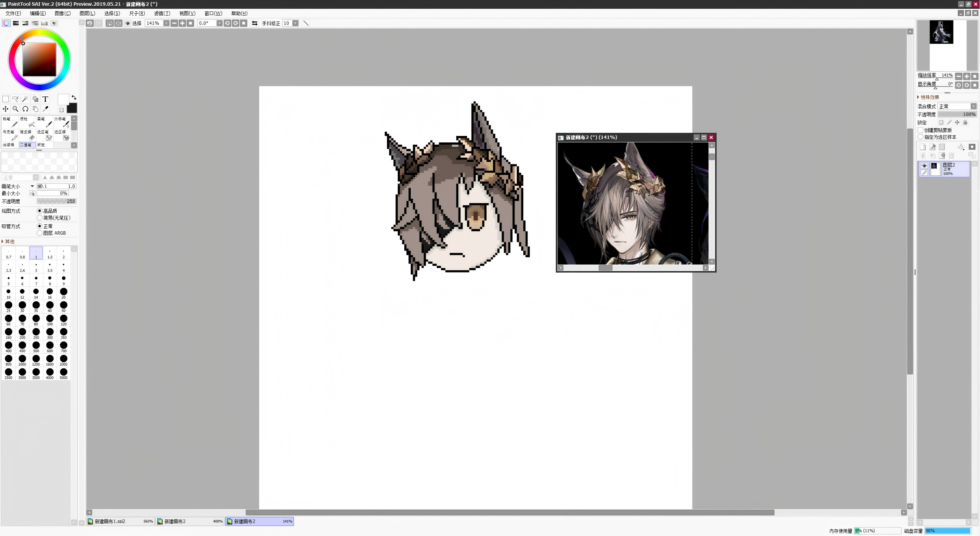Select the 水彩笔 watercolor brush
This screenshot has height=536, width=980.
[62, 122]
